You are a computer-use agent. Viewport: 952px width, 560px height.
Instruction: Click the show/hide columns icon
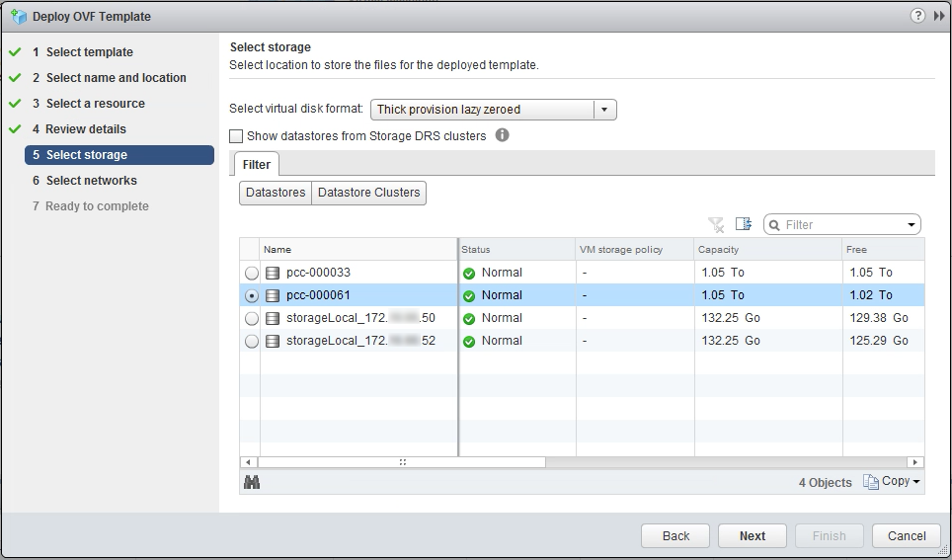[x=744, y=224]
